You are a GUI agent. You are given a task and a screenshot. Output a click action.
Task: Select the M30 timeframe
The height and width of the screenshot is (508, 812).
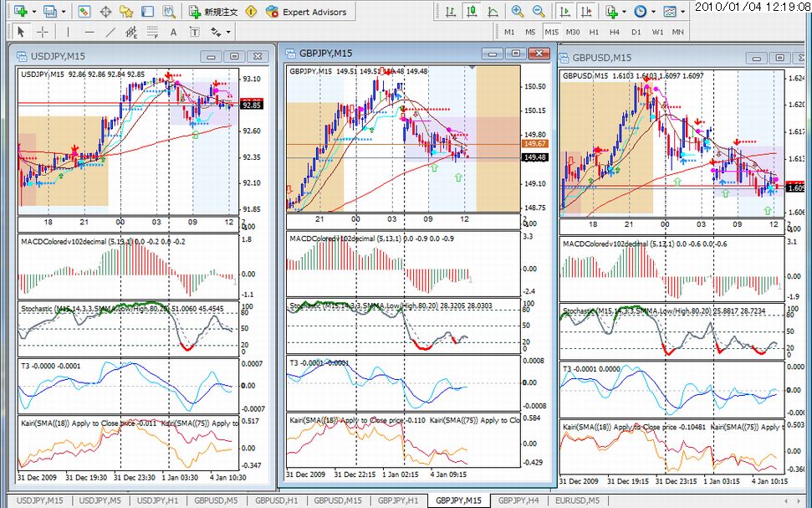point(573,32)
